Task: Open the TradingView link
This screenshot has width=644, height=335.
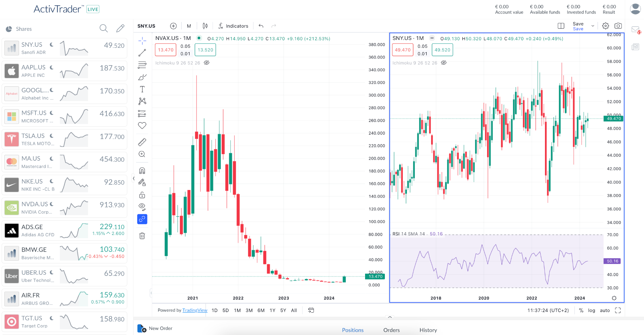Action: click(195, 310)
